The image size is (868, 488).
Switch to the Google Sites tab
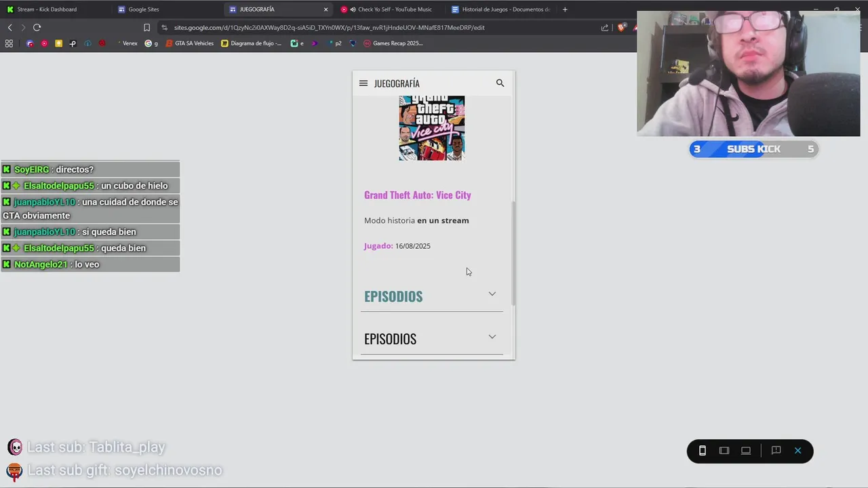pyautogui.click(x=166, y=9)
